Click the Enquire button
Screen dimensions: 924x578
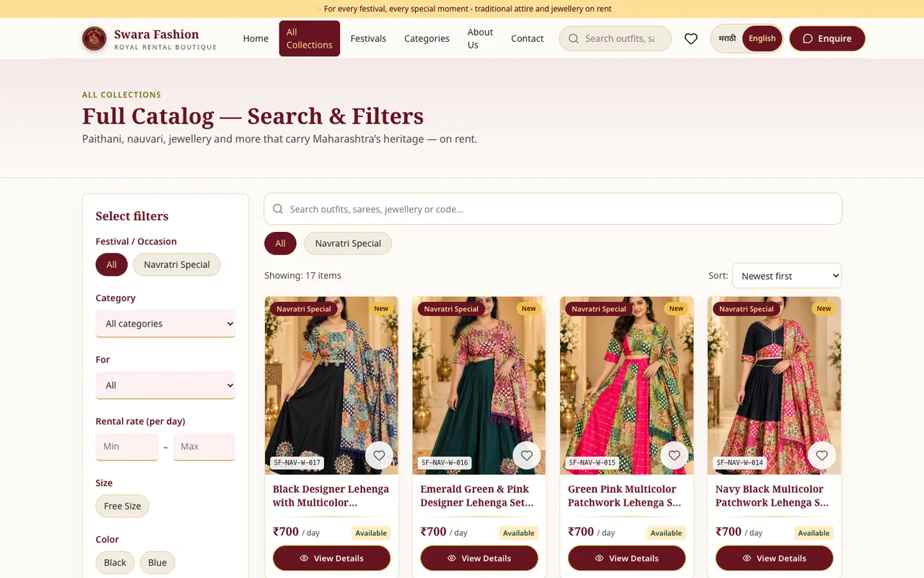pos(827,38)
